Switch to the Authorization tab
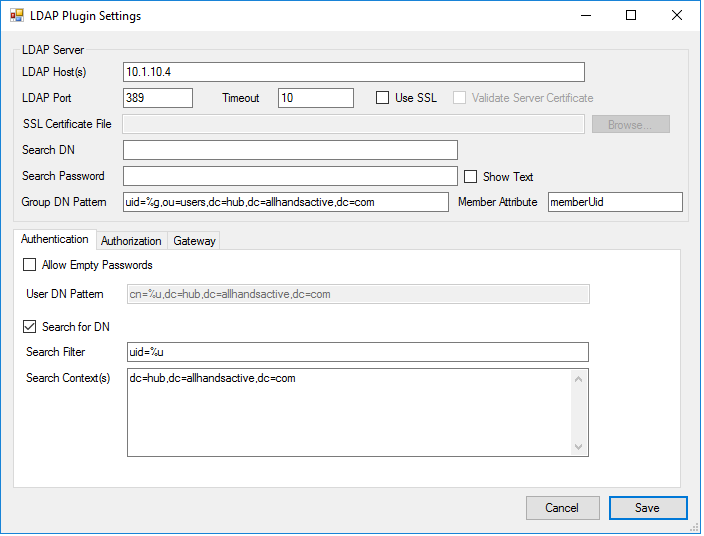This screenshot has height=536, width=704. [131, 241]
